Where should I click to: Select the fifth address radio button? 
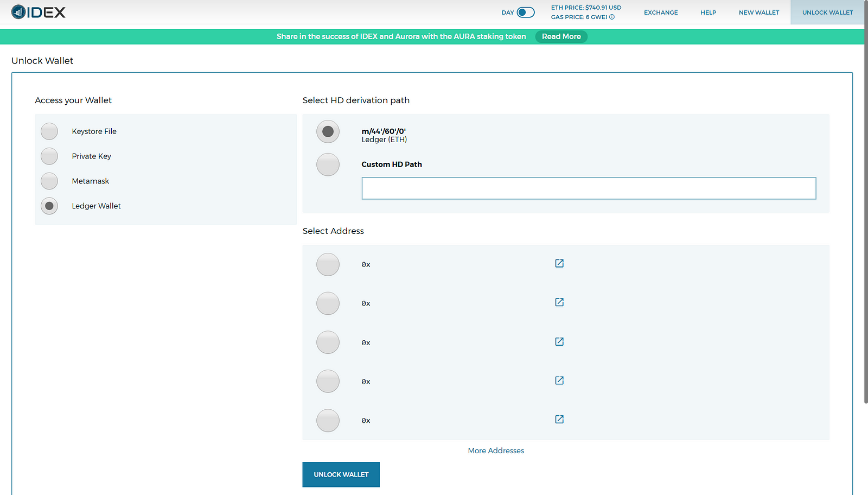tap(328, 421)
